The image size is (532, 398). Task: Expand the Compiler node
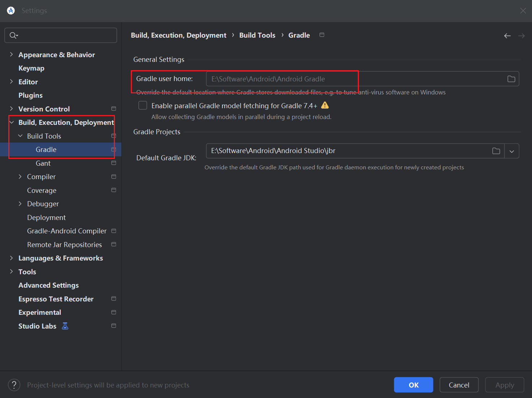click(x=20, y=177)
